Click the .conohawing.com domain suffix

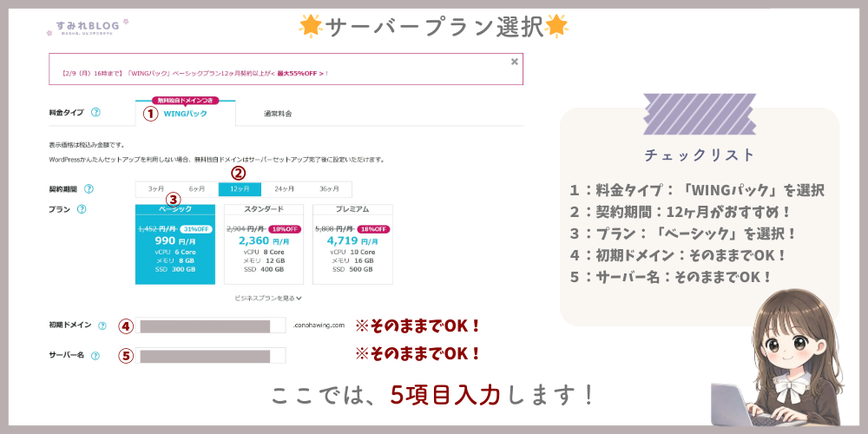click(319, 325)
